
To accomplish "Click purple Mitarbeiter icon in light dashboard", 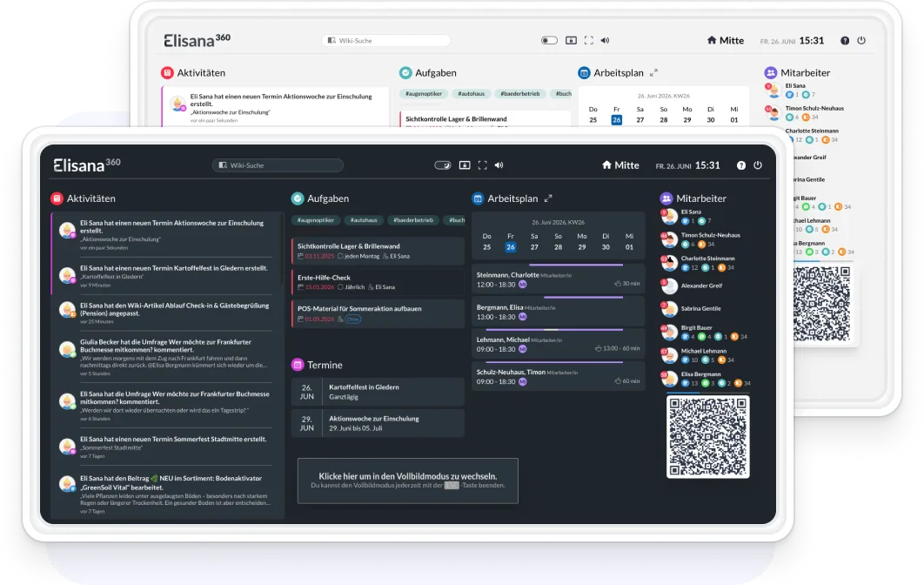I will (x=771, y=72).
